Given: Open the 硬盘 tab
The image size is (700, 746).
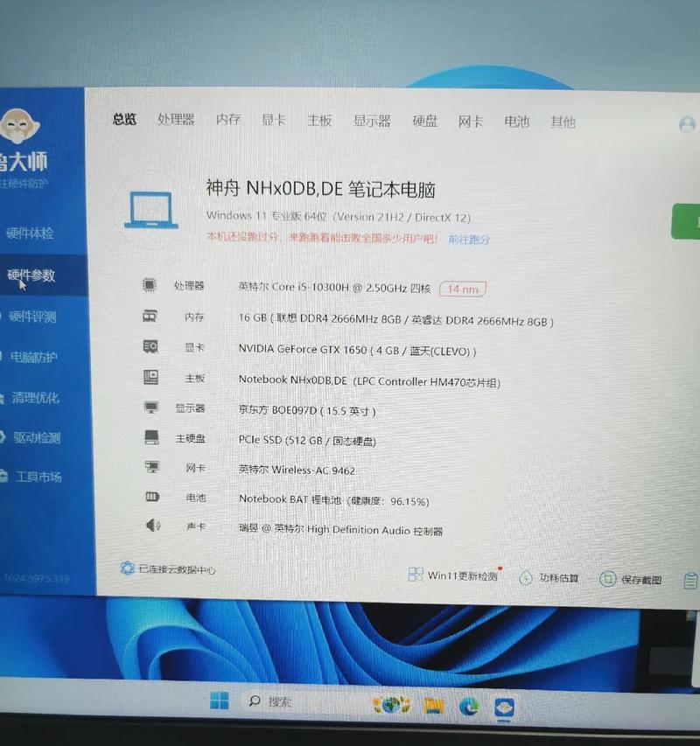Looking at the screenshot, I should pos(424,121).
